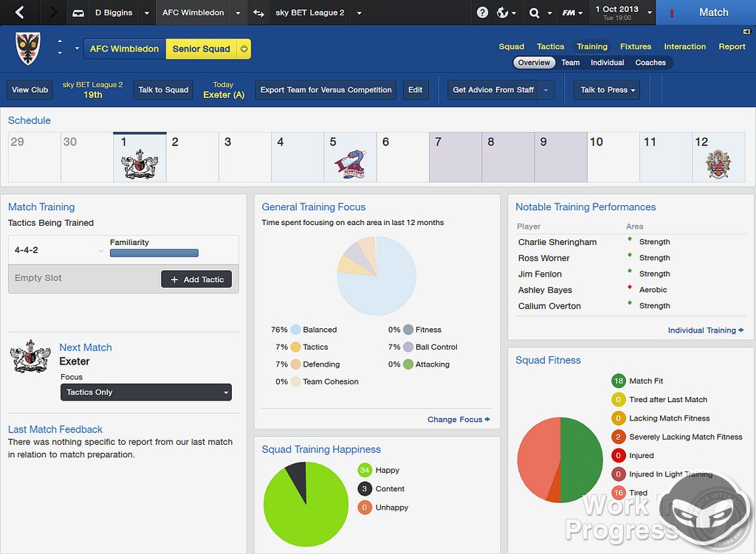This screenshot has height=554, width=756.
Task: Open the date dropdown arrow
Action: click(650, 13)
